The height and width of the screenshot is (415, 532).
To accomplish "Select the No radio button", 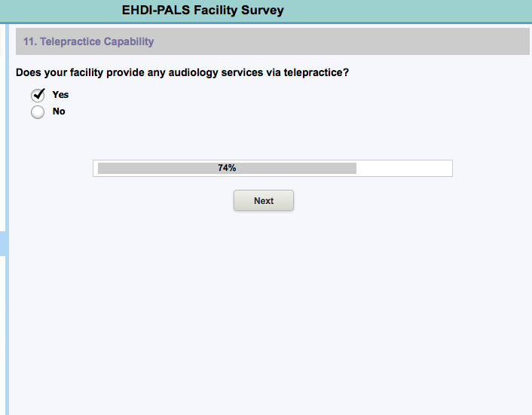I will point(37,112).
